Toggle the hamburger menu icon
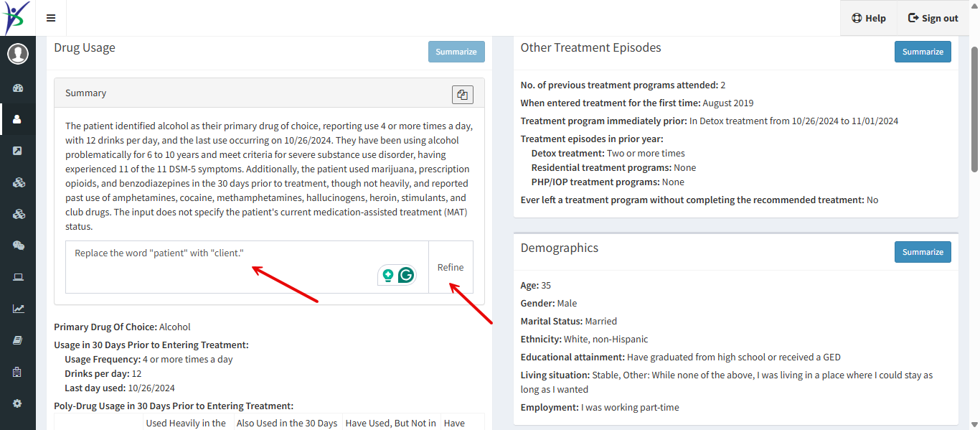 (51, 18)
